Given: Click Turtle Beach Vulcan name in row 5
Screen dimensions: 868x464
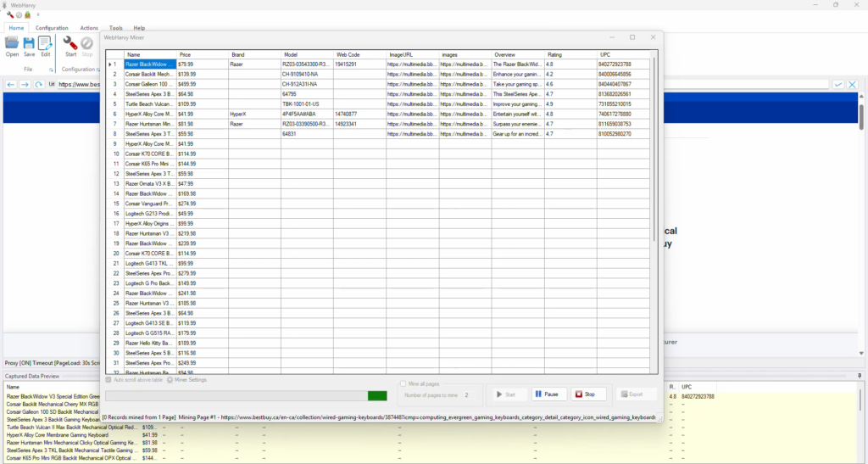Looking at the screenshot, I should tap(151, 104).
